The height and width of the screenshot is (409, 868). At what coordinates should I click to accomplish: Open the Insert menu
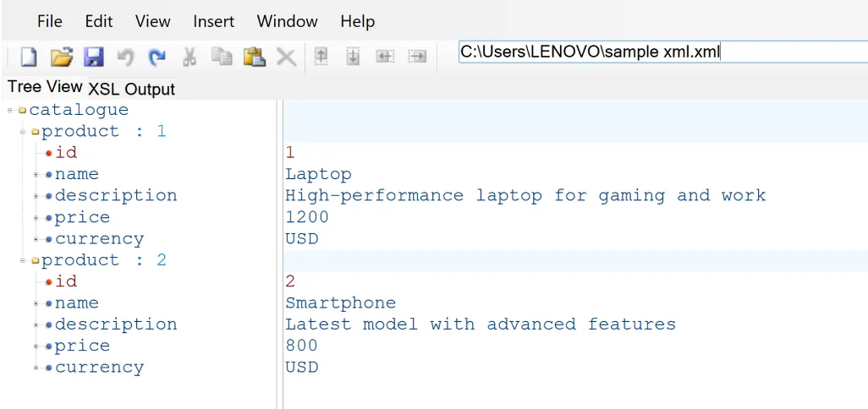pos(214,22)
